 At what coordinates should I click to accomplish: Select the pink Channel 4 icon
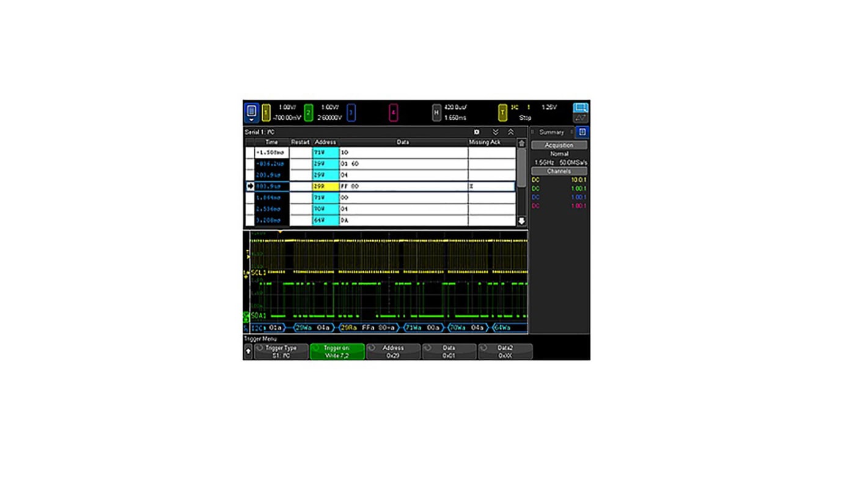(392, 111)
